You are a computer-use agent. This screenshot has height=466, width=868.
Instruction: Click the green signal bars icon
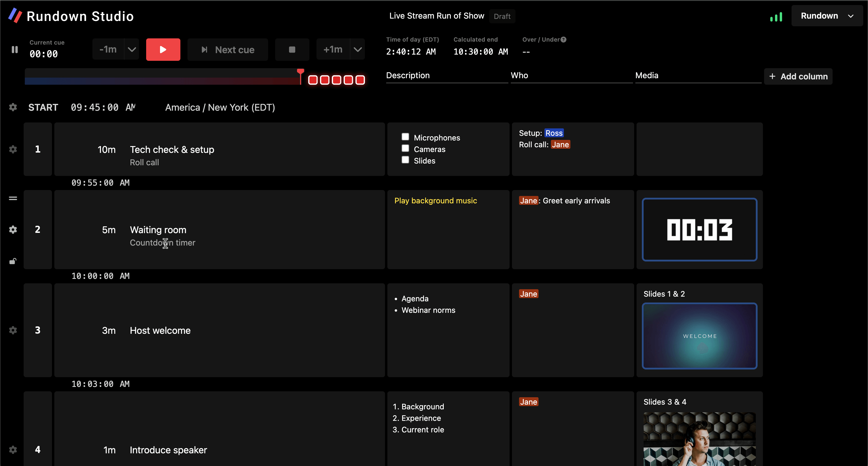(x=776, y=17)
